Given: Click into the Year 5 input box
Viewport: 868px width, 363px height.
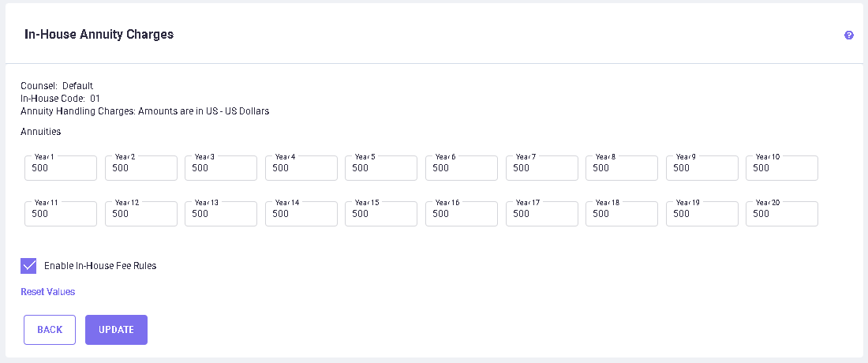Looking at the screenshot, I should pyautogui.click(x=381, y=168).
